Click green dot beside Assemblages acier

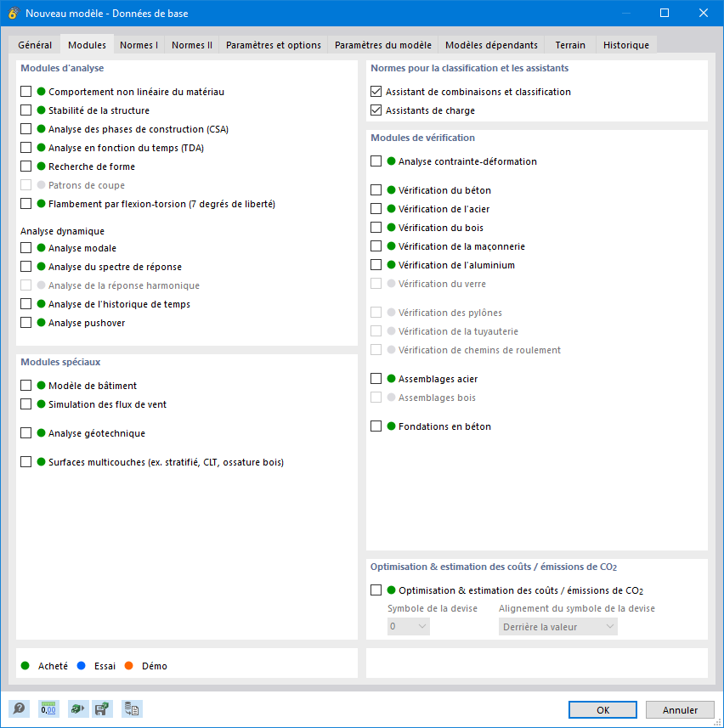391,378
